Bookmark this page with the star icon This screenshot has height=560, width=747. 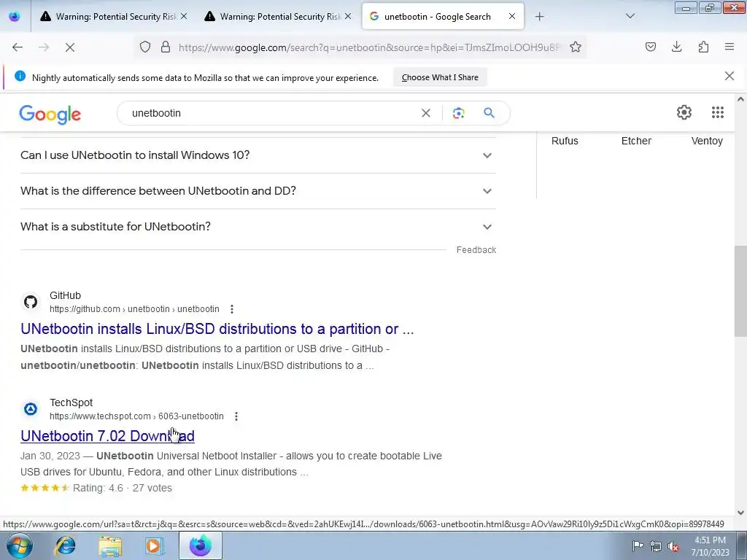point(576,47)
